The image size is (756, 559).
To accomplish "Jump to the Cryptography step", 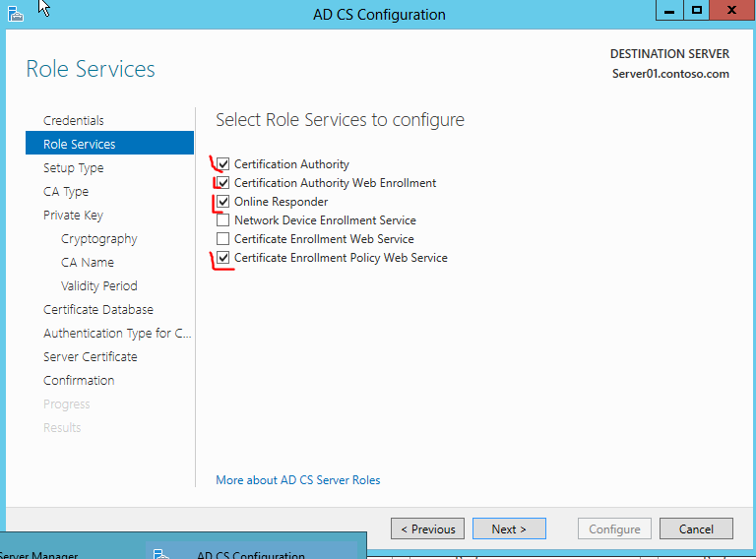I will [99, 239].
